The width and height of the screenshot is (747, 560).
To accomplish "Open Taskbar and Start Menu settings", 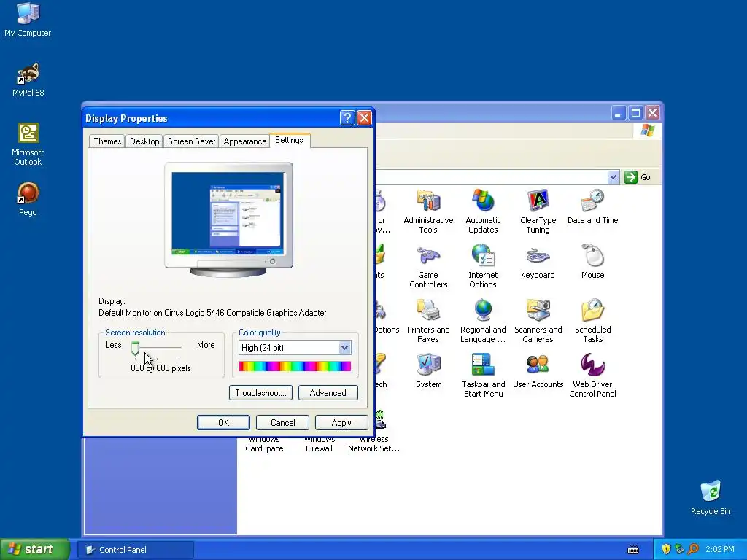I will click(483, 376).
